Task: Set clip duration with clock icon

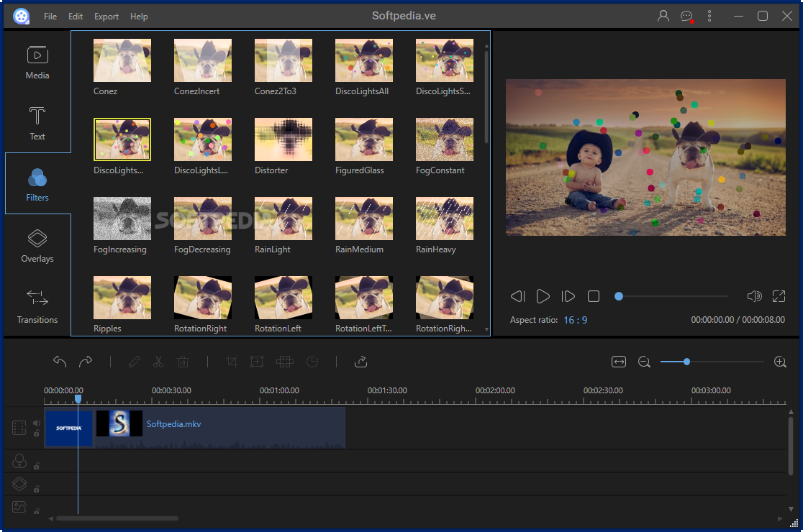Action: point(312,362)
